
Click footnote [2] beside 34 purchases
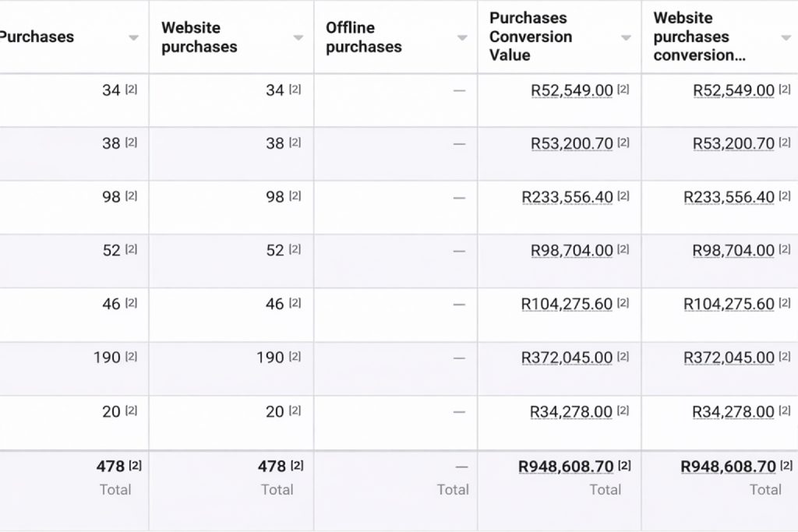(x=131, y=90)
